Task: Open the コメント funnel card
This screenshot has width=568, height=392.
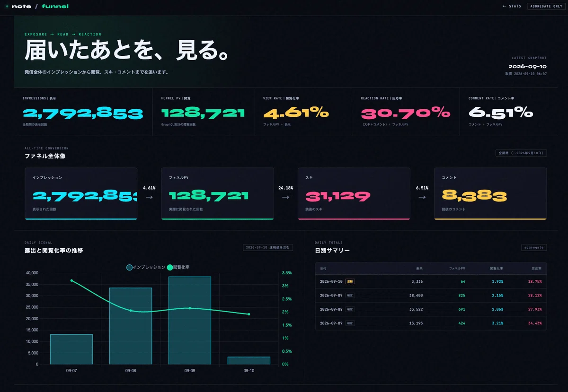Action: [490, 194]
